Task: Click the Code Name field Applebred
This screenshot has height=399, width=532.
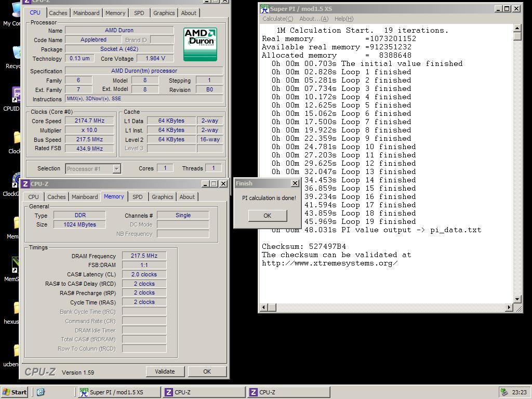Action: pos(94,39)
